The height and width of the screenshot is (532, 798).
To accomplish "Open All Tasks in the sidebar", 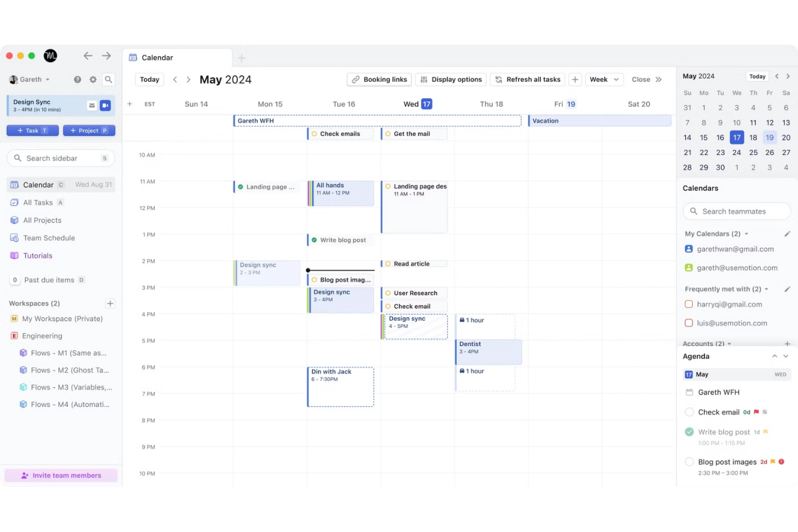I will click(x=38, y=203).
